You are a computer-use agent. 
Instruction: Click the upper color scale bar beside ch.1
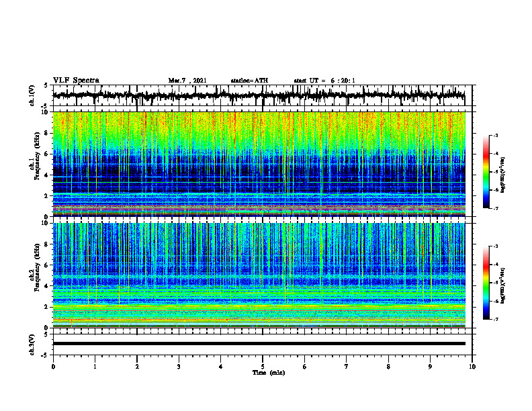point(486,172)
